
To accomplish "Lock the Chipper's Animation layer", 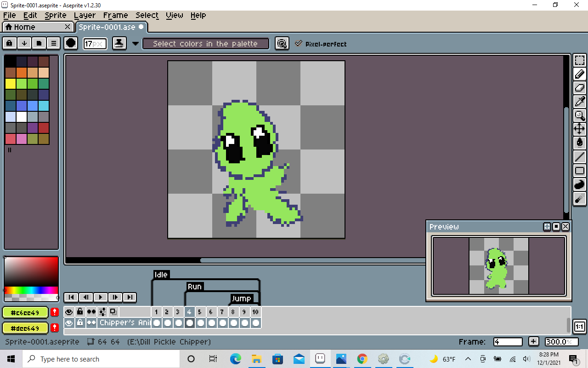I will pyautogui.click(x=80, y=322).
